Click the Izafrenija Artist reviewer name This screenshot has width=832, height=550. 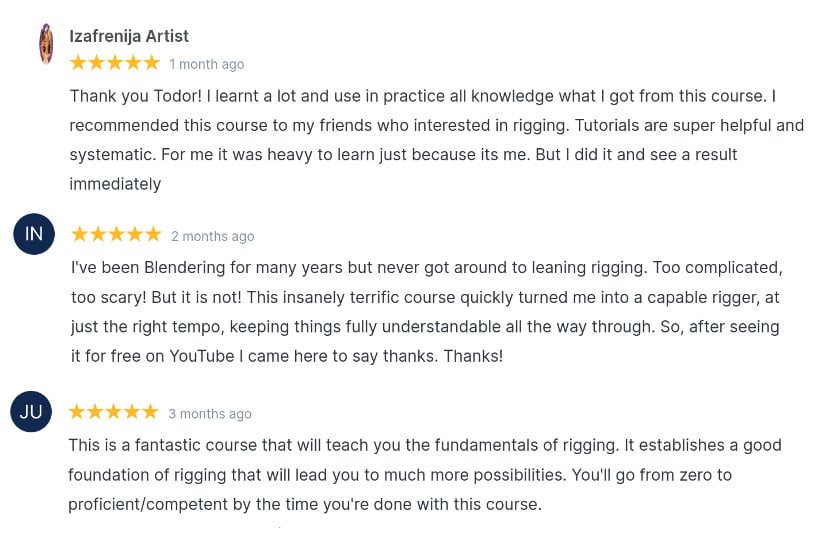coord(129,36)
